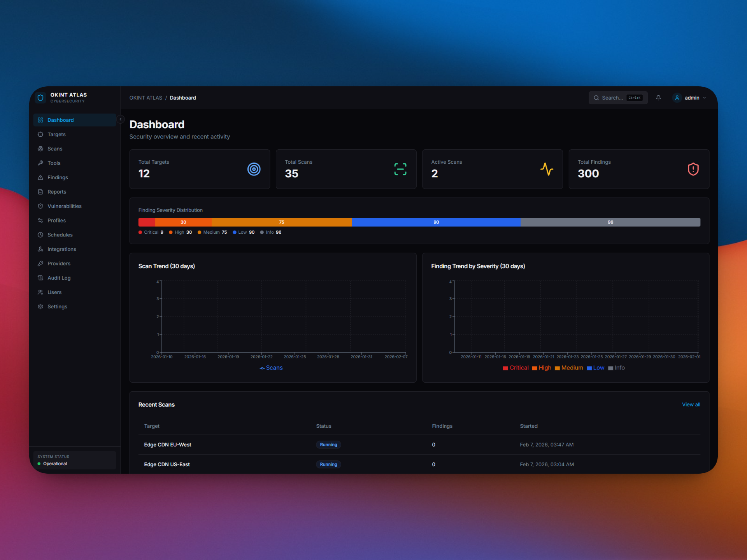Collapse the sidebar with the chevron
Viewport: 747px width, 560px height.
click(121, 119)
